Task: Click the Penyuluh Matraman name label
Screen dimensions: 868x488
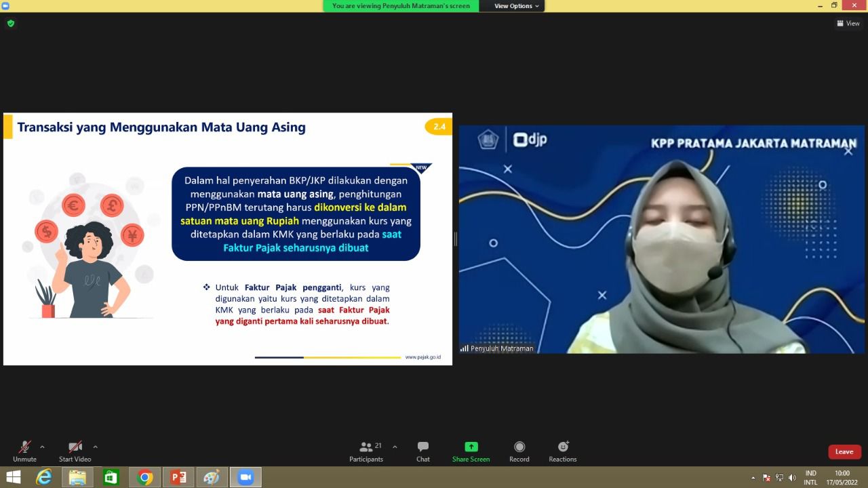Action: point(502,348)
